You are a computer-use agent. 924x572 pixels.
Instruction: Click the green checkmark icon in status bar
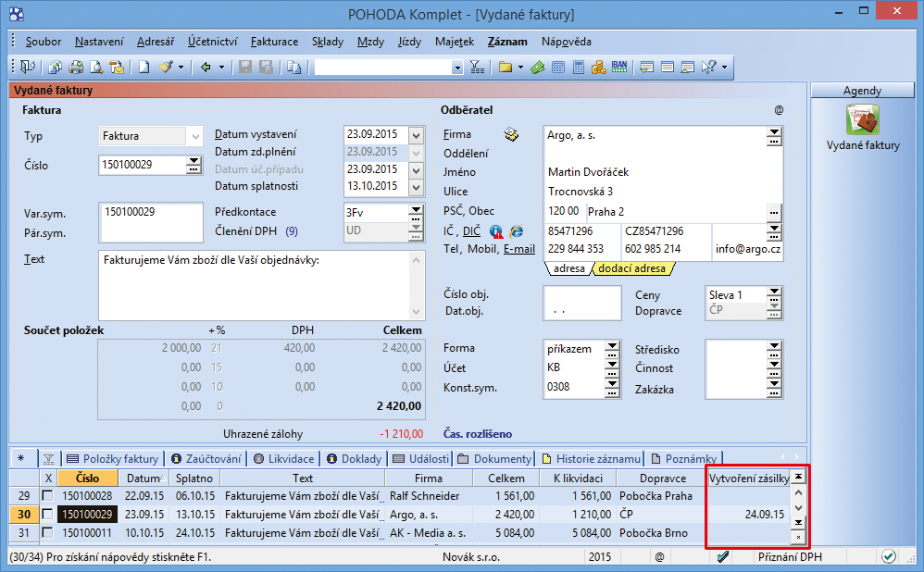tap(889, 556)
